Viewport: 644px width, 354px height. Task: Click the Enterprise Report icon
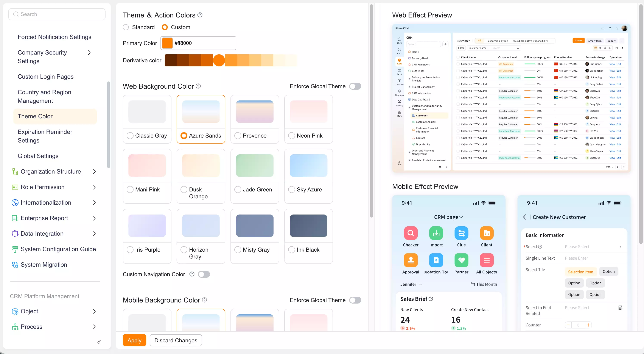point(15,218)
